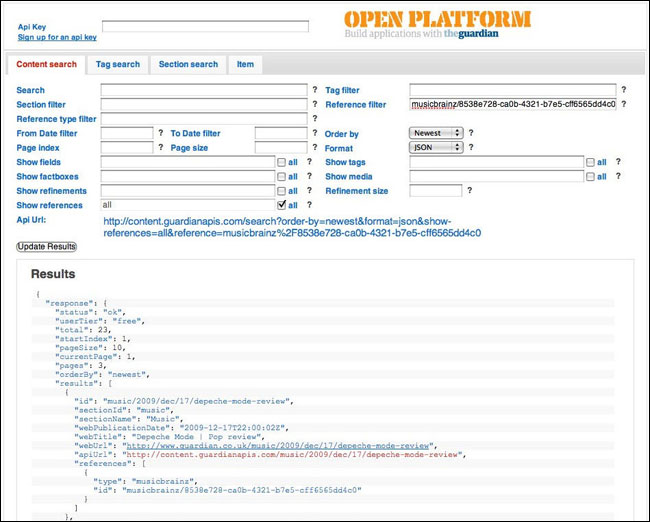Switch to Section search tab

tap(188, 64)
